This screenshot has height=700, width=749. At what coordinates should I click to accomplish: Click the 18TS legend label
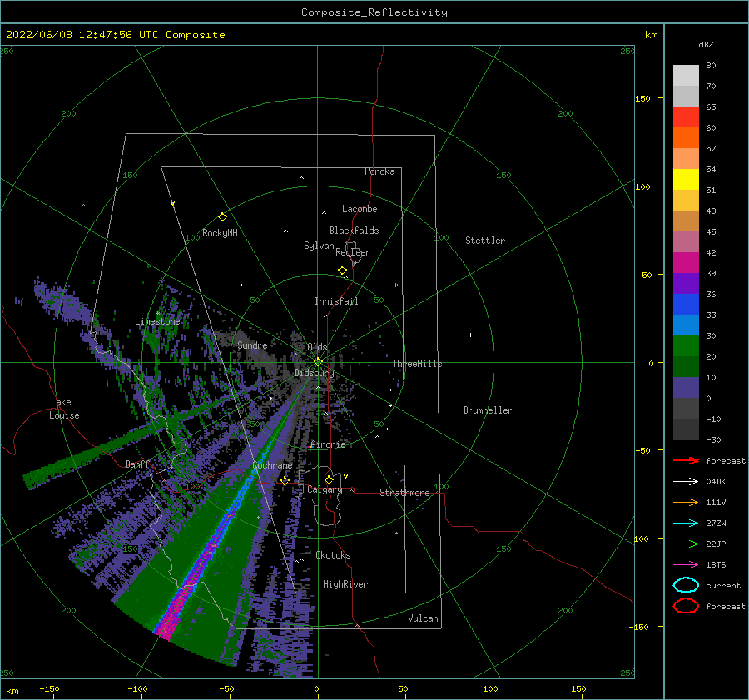[x=716, y=565]
